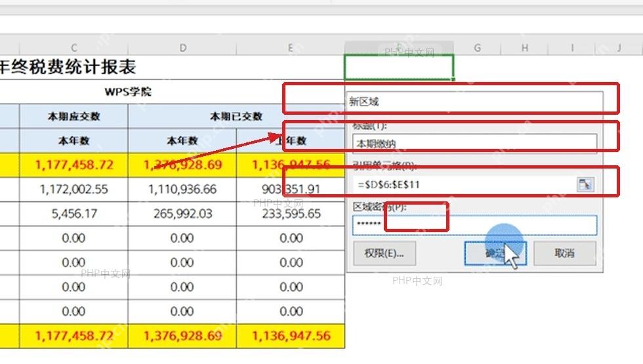
Task: Select the cell with 265,992.03
Action: pos(182,214)
